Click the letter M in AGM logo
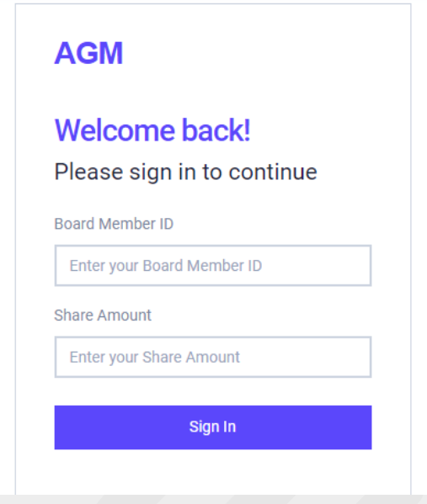The height and width of the screenshot is (504, 427). tap(111, 53)
